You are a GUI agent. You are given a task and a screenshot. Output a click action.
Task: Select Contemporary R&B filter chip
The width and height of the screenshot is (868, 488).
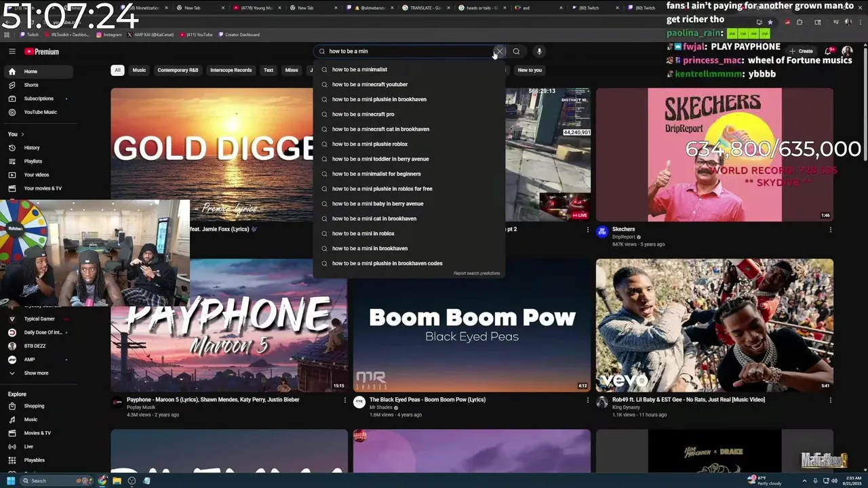(x=178, y=70)
